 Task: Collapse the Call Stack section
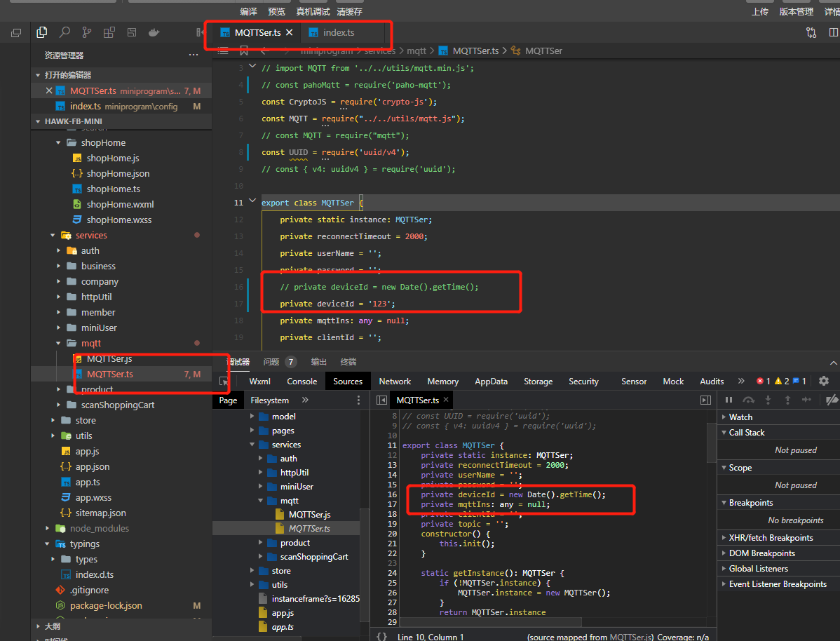tap(724, 433)
